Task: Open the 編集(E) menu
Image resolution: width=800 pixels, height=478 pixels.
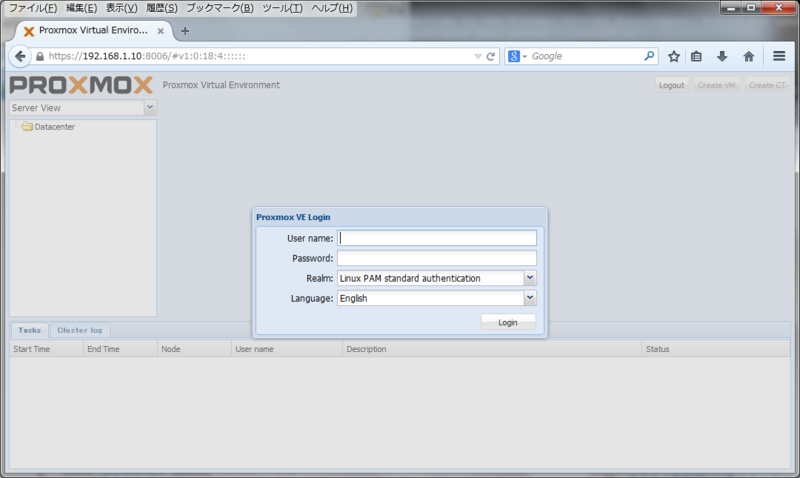Action: pyautogui.click(x=82, y=8)
